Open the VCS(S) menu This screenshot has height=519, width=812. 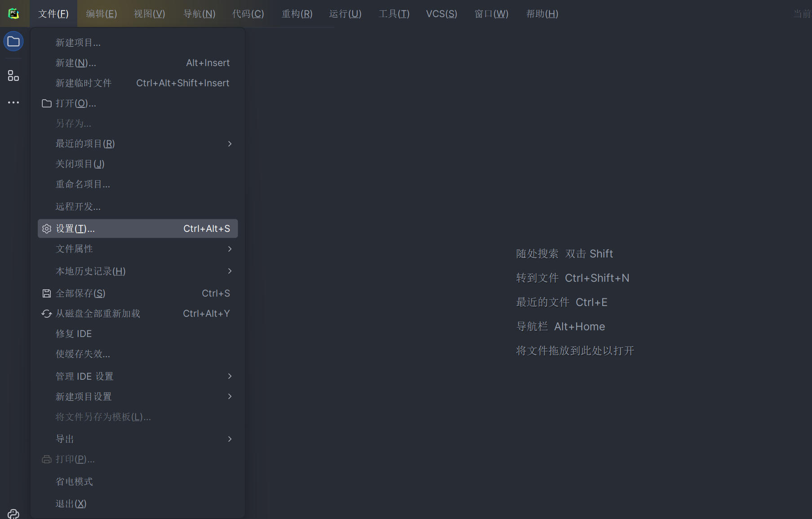pyautogui.click(x=442, y=14)
